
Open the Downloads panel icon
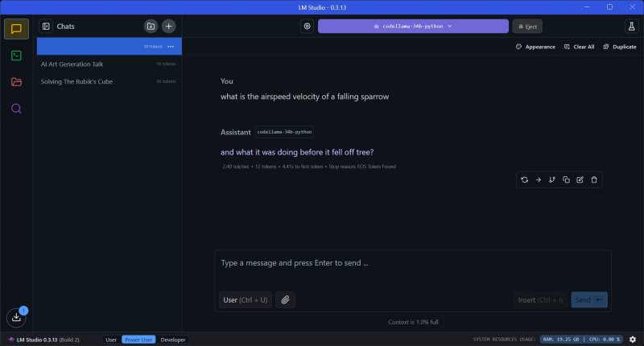[16, 317]
